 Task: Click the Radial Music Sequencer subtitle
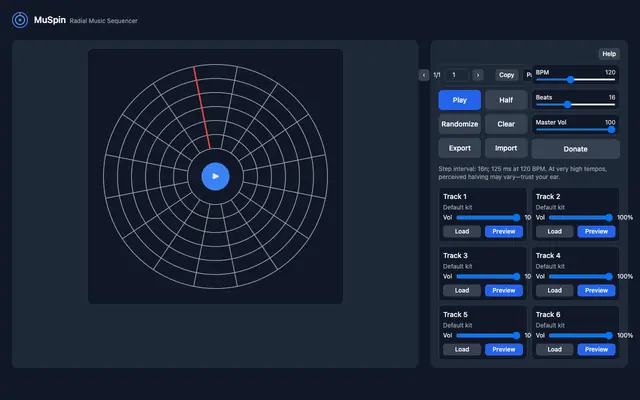point(103,21)
